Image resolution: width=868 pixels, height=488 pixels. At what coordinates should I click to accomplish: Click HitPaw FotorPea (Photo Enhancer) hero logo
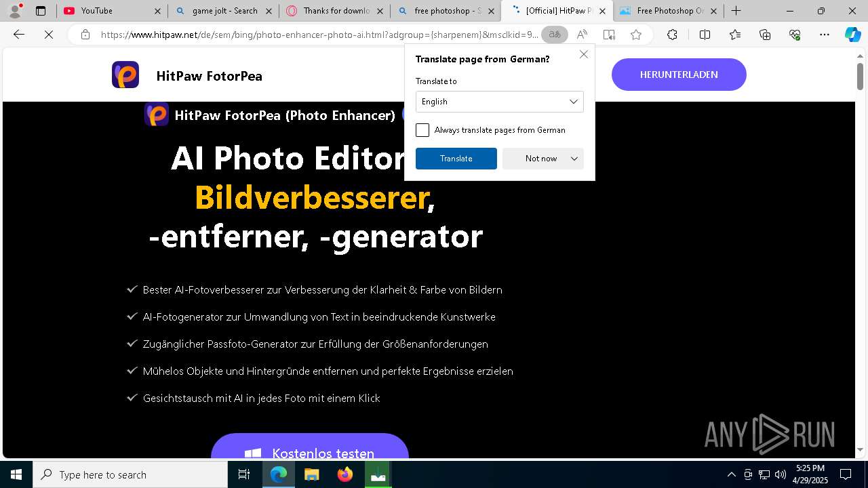[x=157, y=115]
